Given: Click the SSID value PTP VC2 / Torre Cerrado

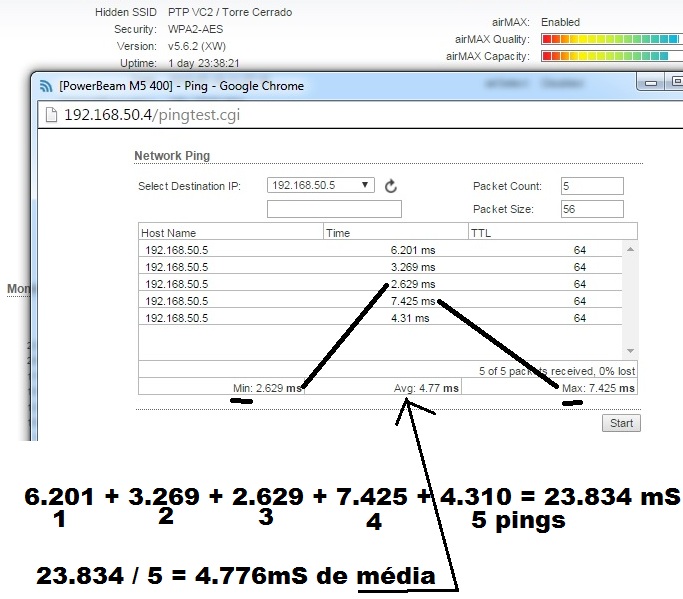Looking at the screenshot, I should pos(230,12).
